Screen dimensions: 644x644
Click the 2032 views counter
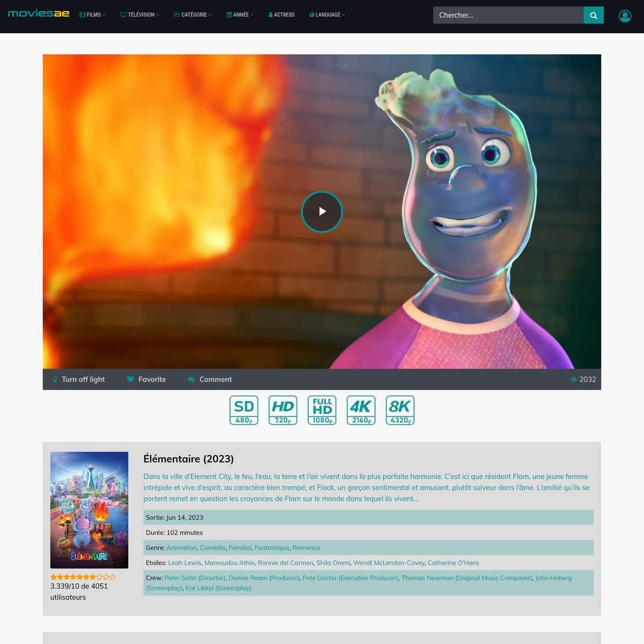click(583, 379)
